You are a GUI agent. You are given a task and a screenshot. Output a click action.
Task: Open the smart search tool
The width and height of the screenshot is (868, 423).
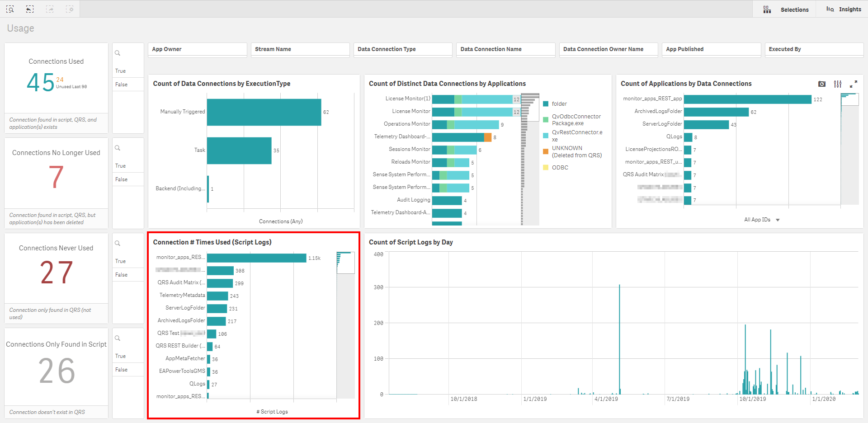(10, 9)
